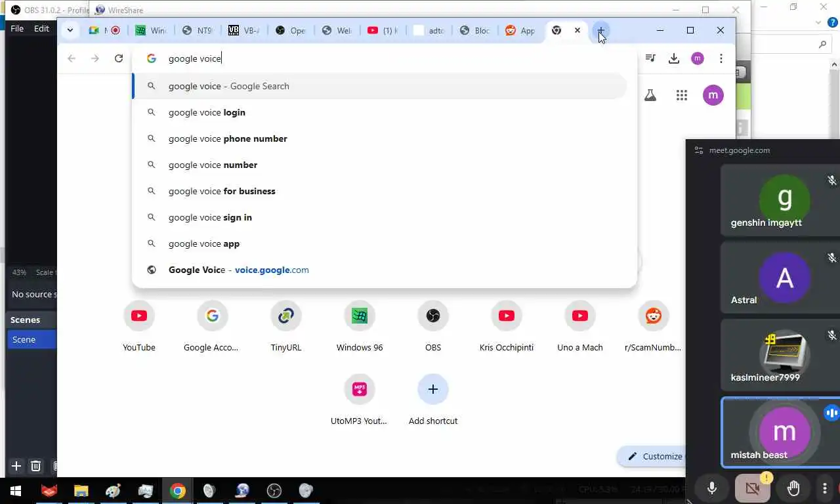Open Windows Start menu

[x=16, y=490]
